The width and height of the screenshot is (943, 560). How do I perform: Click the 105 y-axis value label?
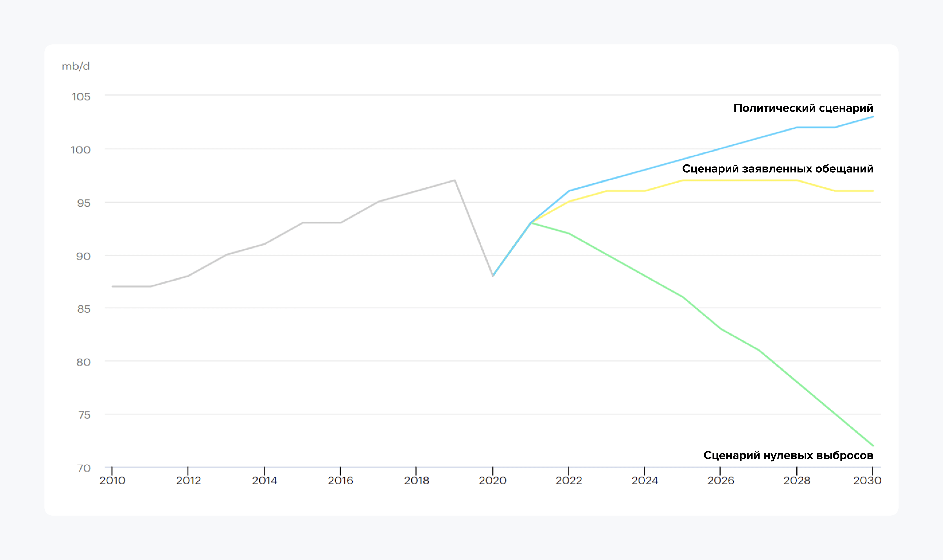(x=81, y=97)
